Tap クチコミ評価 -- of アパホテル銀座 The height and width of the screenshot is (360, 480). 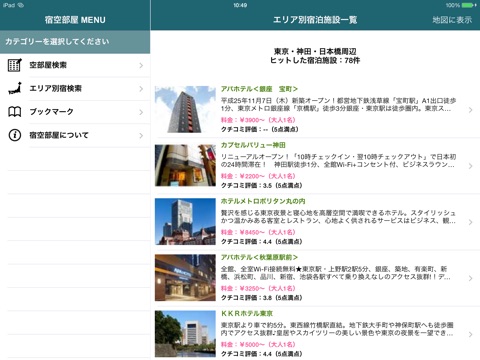tap(260, 129)
